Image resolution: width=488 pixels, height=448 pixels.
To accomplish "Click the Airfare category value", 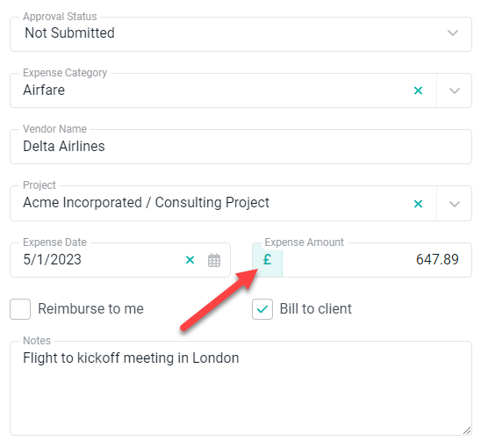I will pos(44,90).
